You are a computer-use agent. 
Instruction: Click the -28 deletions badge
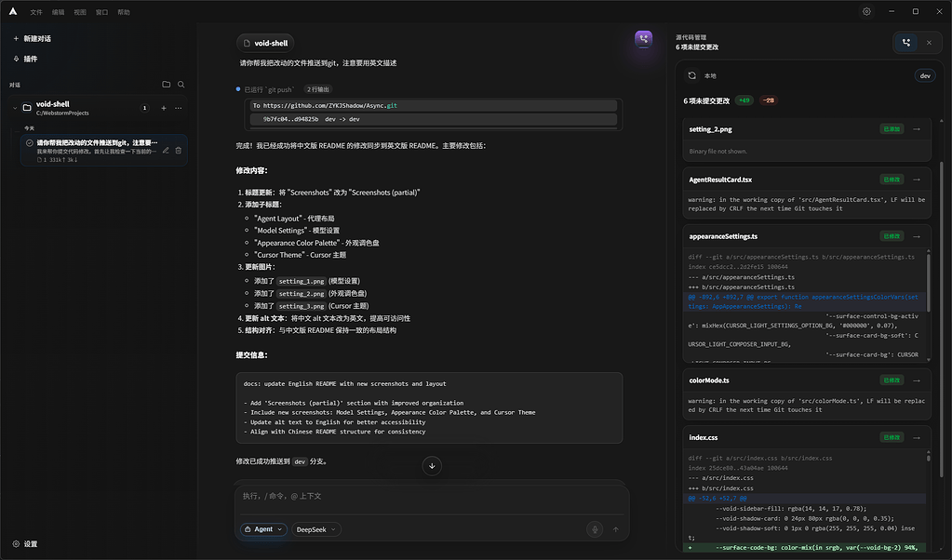click(x=769, y=100)
